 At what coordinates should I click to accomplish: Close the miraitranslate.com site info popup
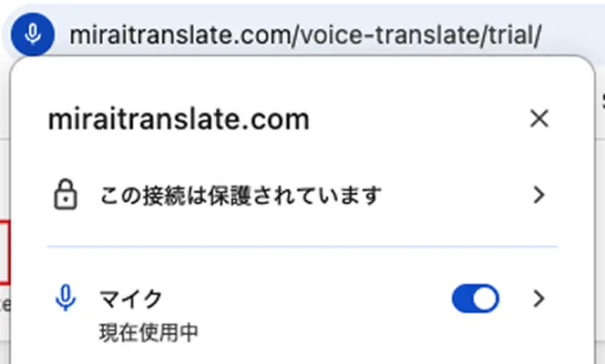point(539,118)
